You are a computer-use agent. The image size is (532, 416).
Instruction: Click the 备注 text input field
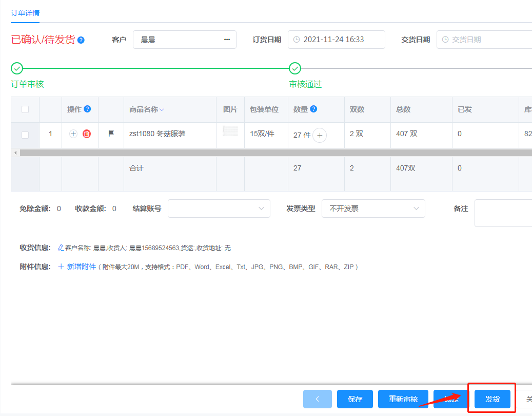503,213
